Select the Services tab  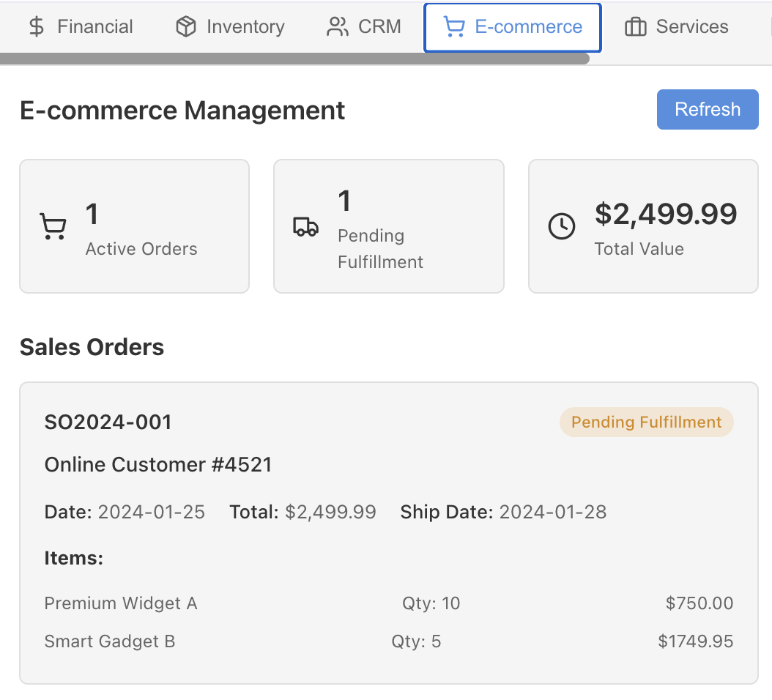tap(676, 27)
